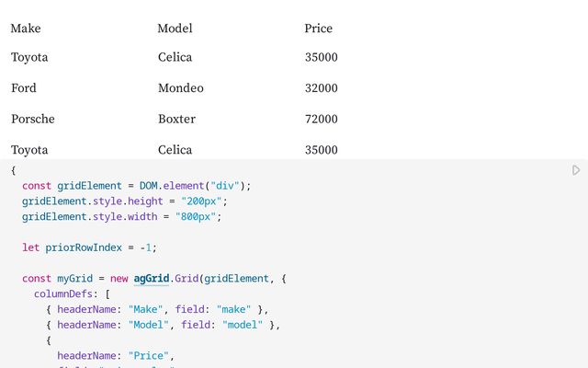
Task: Place cursor on priorRowIndex declaration line
Action: tap(90, 247)
